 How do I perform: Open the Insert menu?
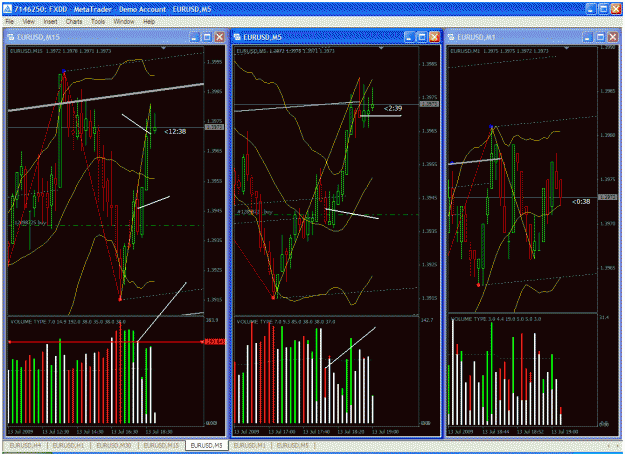point(50,22)
